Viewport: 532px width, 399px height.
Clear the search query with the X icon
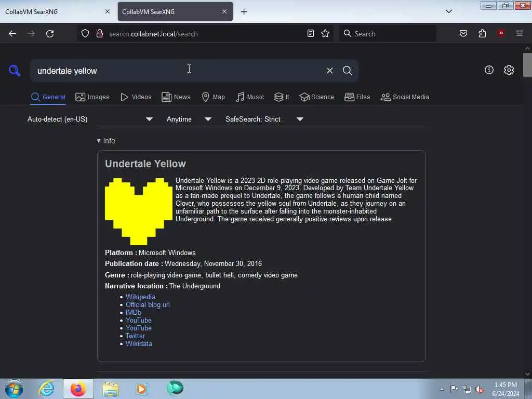[329, 71]
